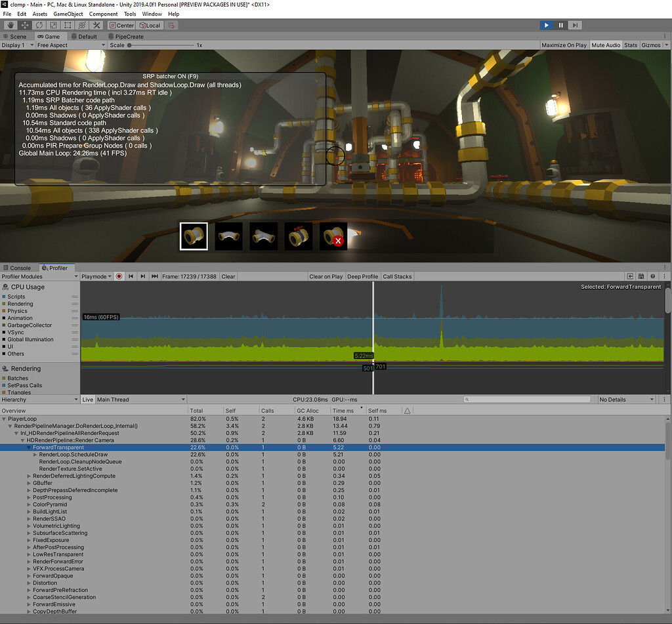Select the Rotate tool

[x=39, y=25]
